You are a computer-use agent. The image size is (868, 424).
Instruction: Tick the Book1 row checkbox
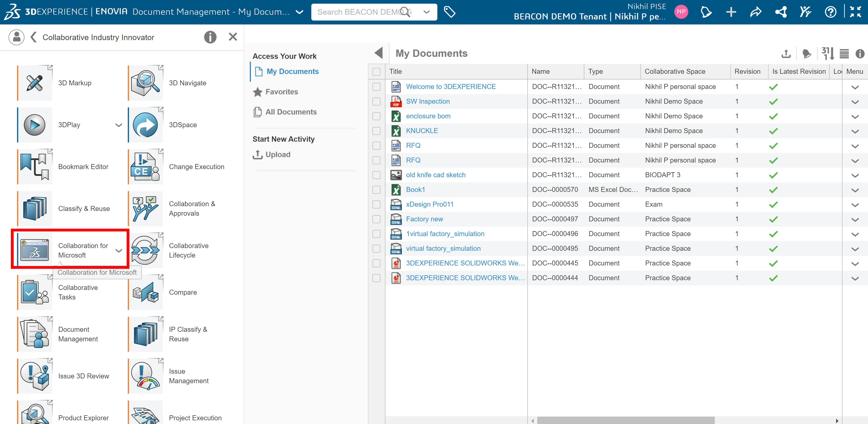click(376, 190)
